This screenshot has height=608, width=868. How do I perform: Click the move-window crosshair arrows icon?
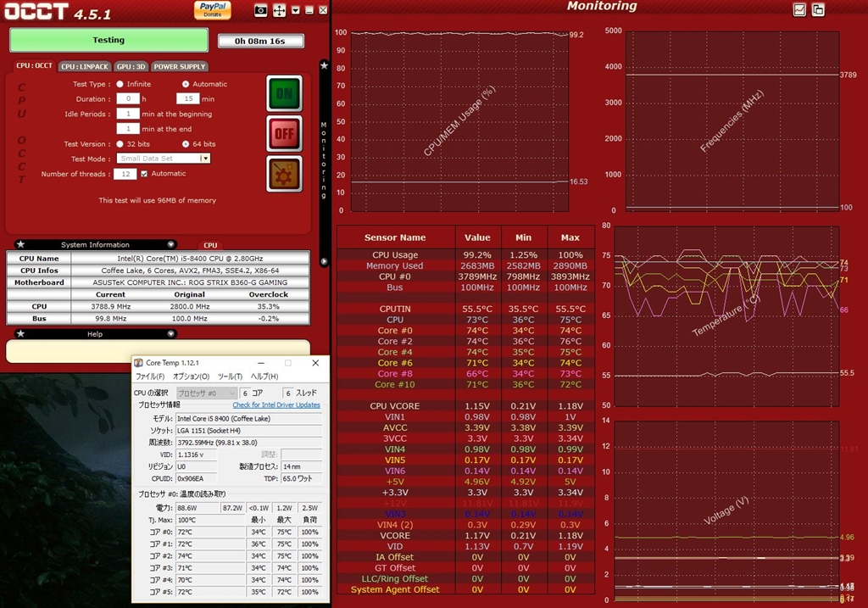click(280, 10)
